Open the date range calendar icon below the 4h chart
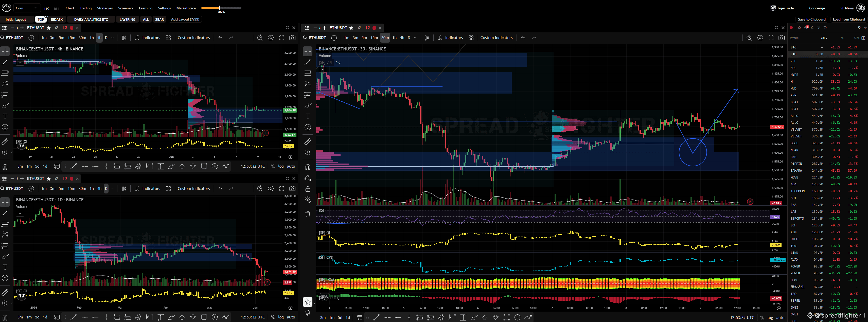868x322 pixels. tap(57, 166)
